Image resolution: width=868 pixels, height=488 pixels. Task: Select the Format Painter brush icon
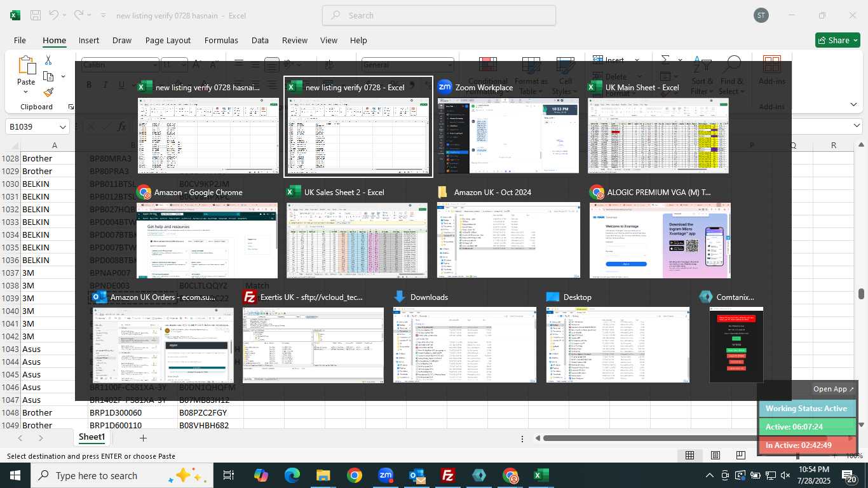click(x=48, y=92)
